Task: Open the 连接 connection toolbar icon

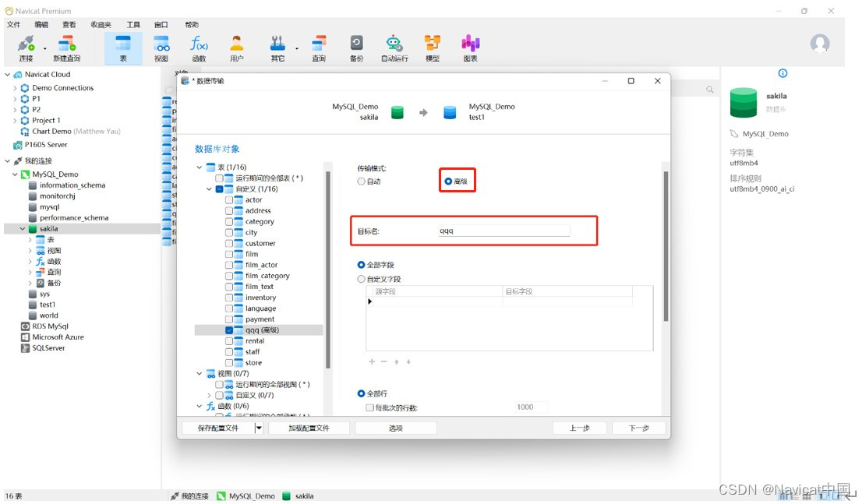Action: (25, 48)
